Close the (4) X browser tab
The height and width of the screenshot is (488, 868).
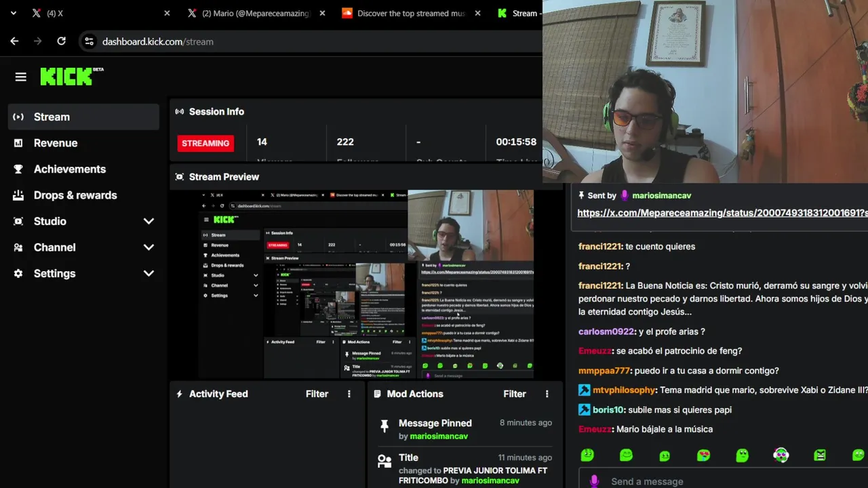167,14
